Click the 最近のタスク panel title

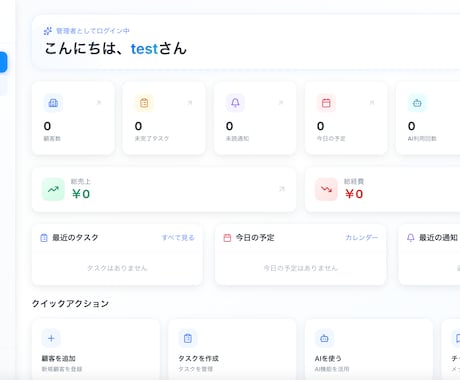(x=75, y=238)
